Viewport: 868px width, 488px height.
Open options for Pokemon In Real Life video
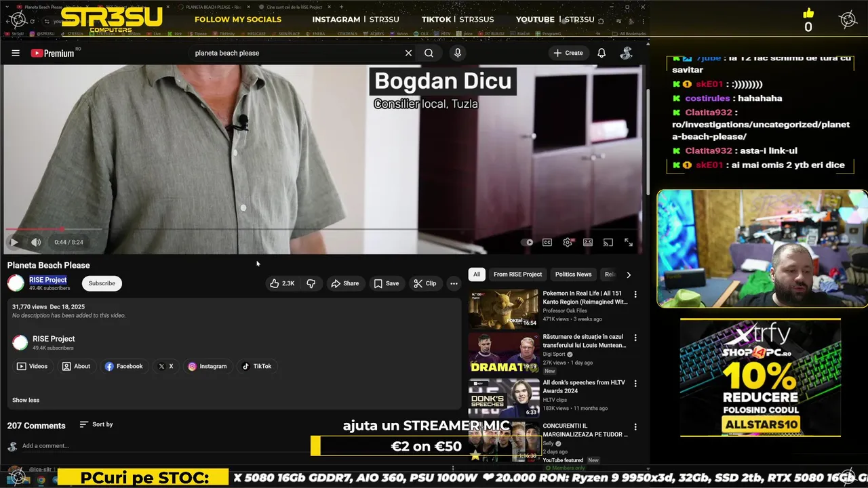pyautogui.click(x=635, y=295)
